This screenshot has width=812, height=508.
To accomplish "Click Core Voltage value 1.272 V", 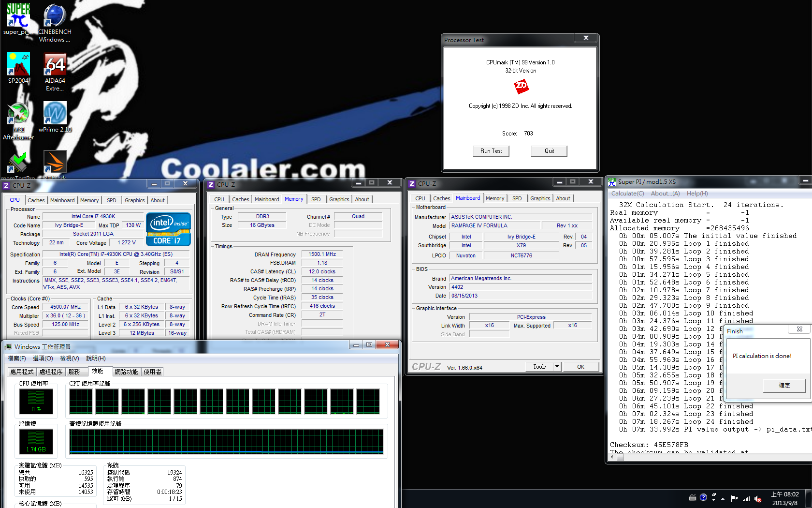I will pyautogui.click(x=127, y=242).
